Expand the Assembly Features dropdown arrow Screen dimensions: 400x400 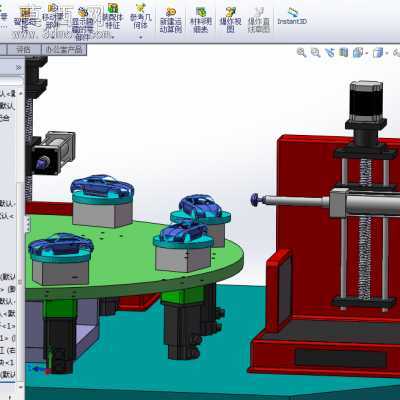pos(113,37)
